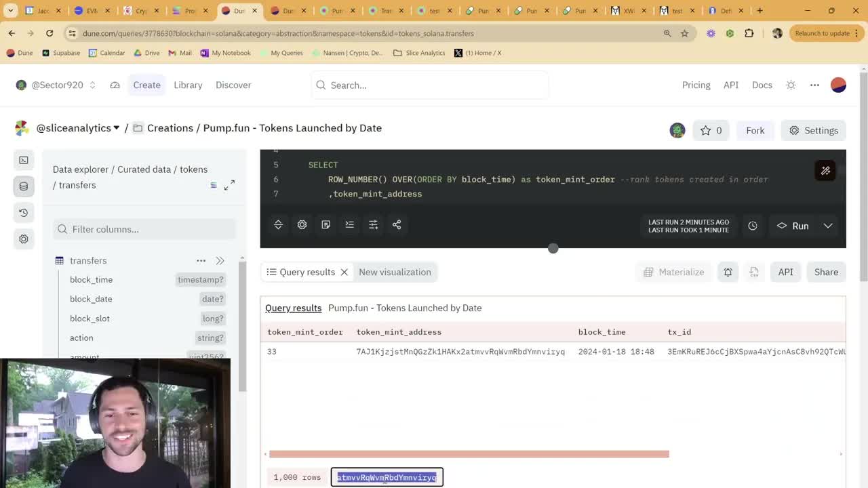Open the Docs link

click(x=762, y=85)
